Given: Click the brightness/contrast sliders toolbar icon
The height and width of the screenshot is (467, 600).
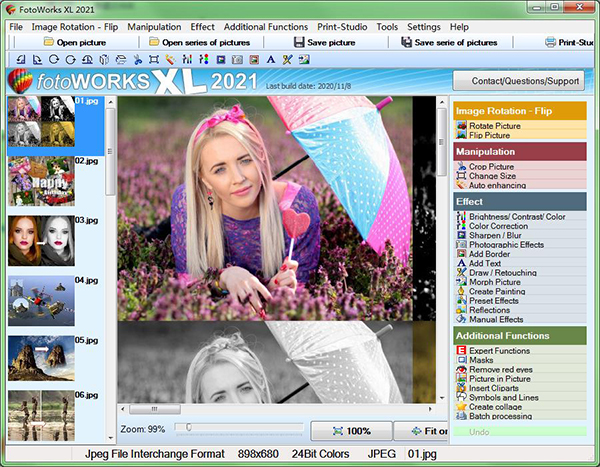Looking at the screenshot, I should coord(187,59).
